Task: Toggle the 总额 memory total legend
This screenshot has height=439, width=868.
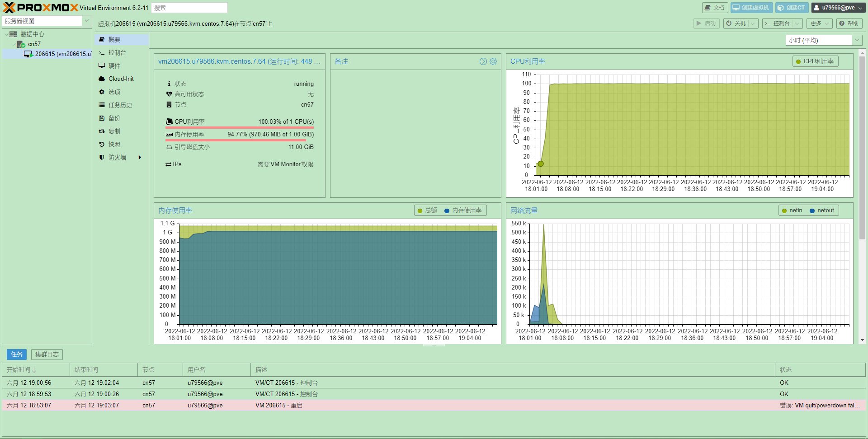Action: click(427, 210)
